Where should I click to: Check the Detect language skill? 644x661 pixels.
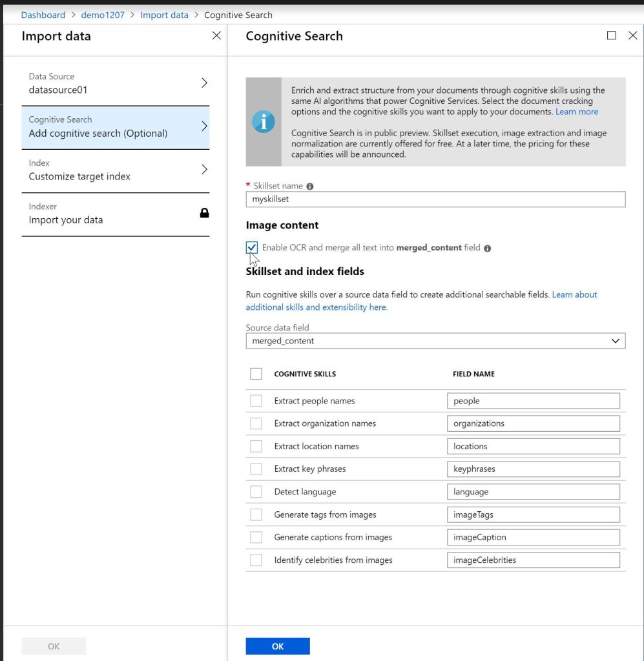pyautogui.click(x=256, y=492)
